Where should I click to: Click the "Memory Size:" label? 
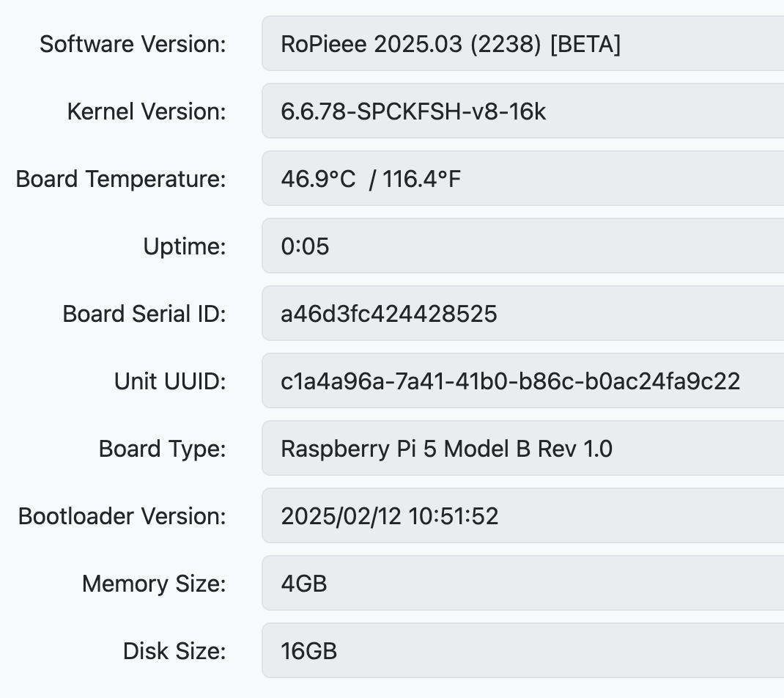coord(154,584)
